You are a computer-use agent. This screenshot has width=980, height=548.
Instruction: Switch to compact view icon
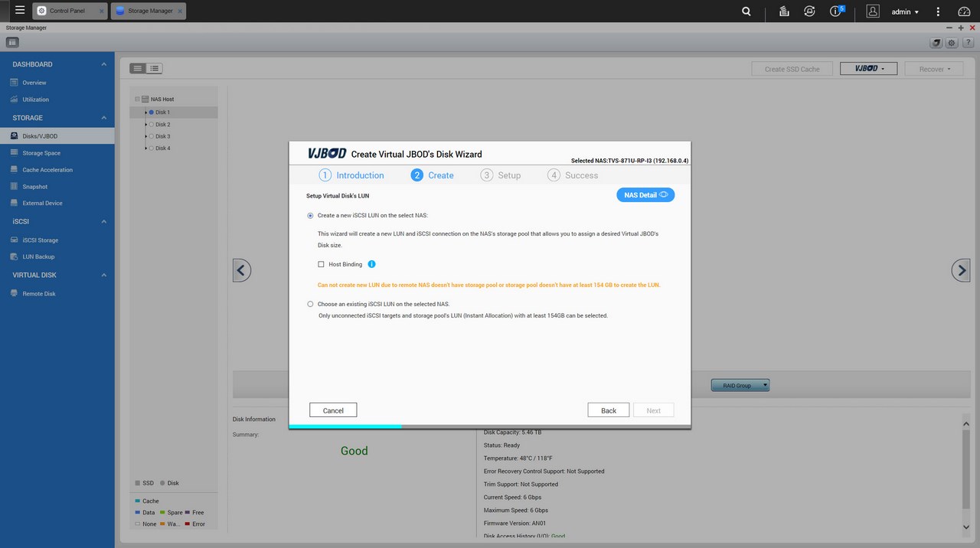pyautogui.click(x=138, y=68)
